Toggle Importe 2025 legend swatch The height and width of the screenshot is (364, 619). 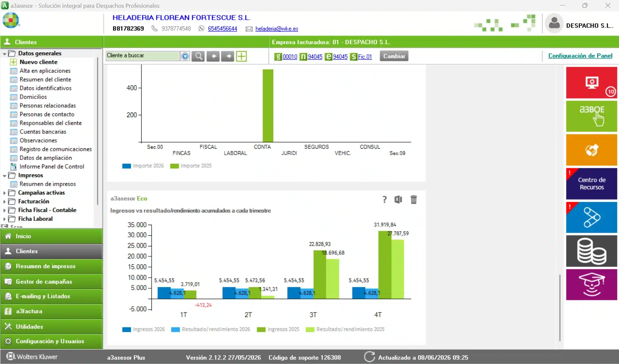174,166
